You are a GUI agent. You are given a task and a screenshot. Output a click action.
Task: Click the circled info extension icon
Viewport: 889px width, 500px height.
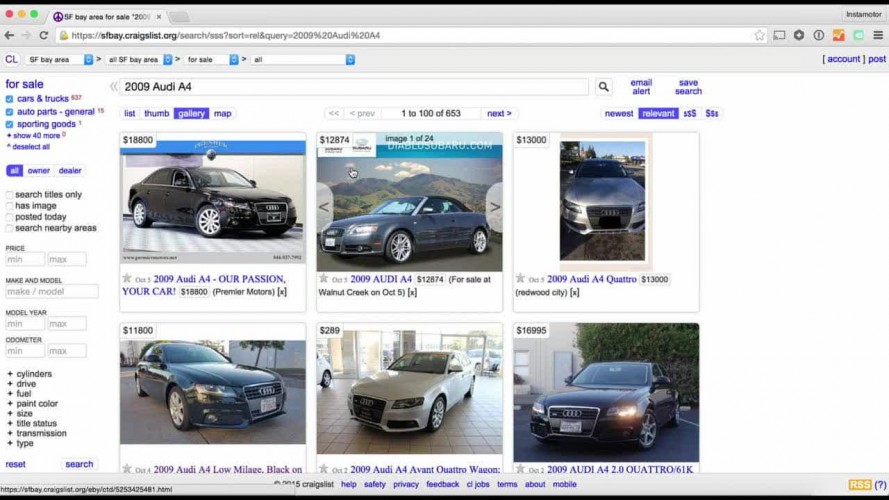pyautogui.click(x=819, y=35)
